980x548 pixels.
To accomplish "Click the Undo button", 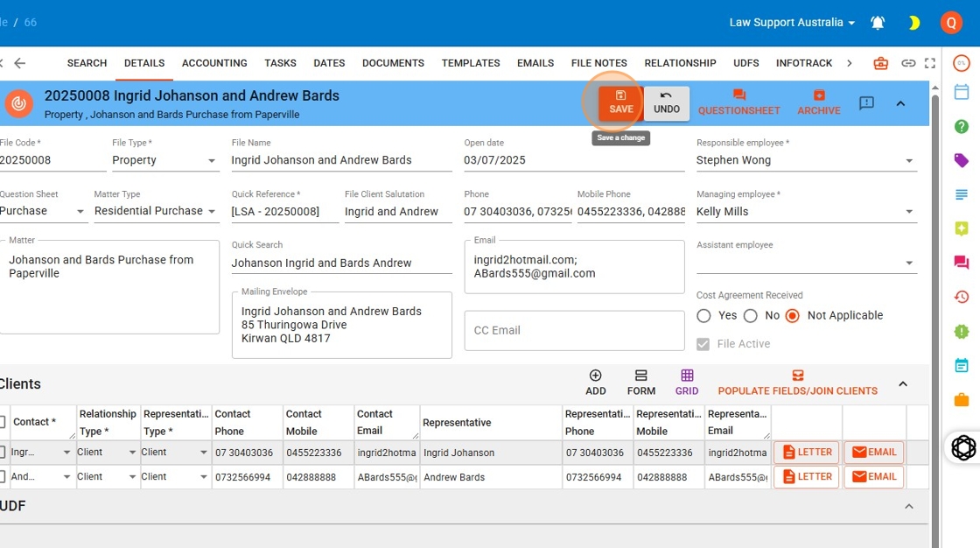I will pos(667,102).
